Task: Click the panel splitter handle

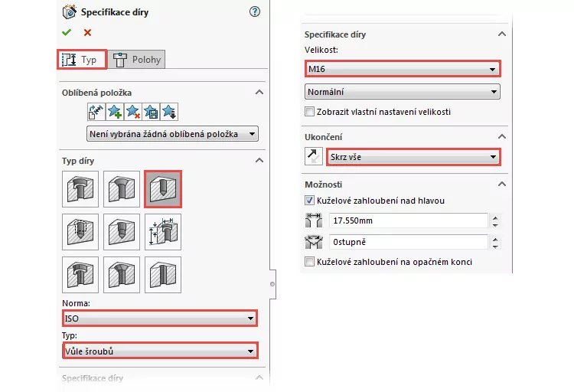Action: click(x=272, y=284)
